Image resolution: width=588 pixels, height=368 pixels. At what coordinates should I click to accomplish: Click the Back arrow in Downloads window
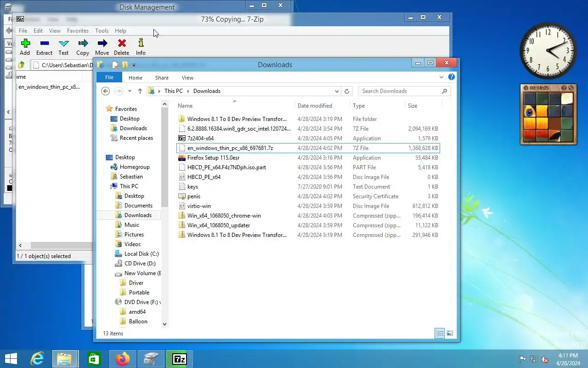(x=106, y=91)
